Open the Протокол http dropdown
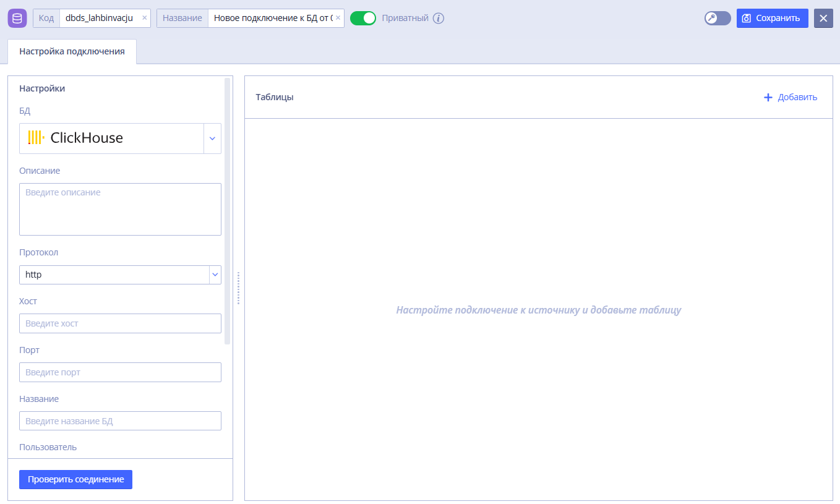 click(x=120, y=275)
